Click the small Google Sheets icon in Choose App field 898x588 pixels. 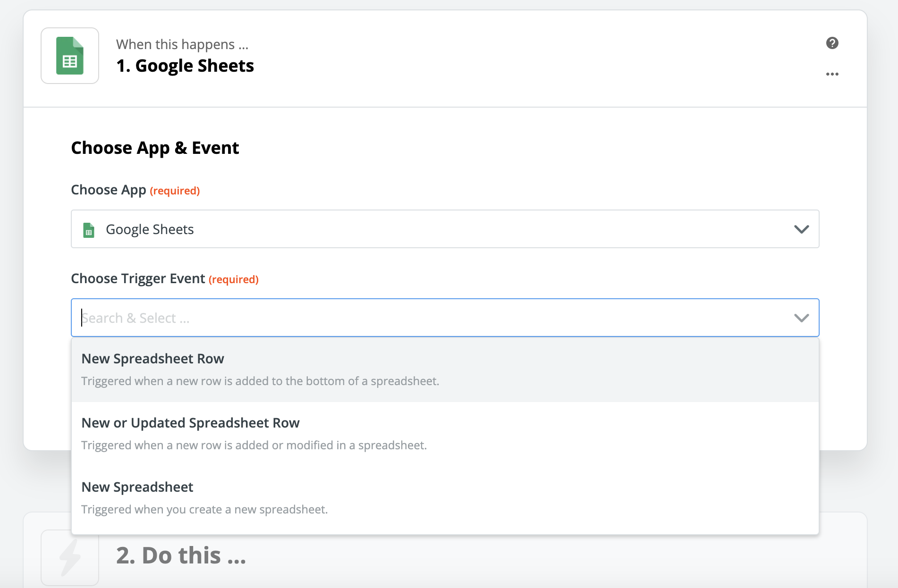click(89, 230)
